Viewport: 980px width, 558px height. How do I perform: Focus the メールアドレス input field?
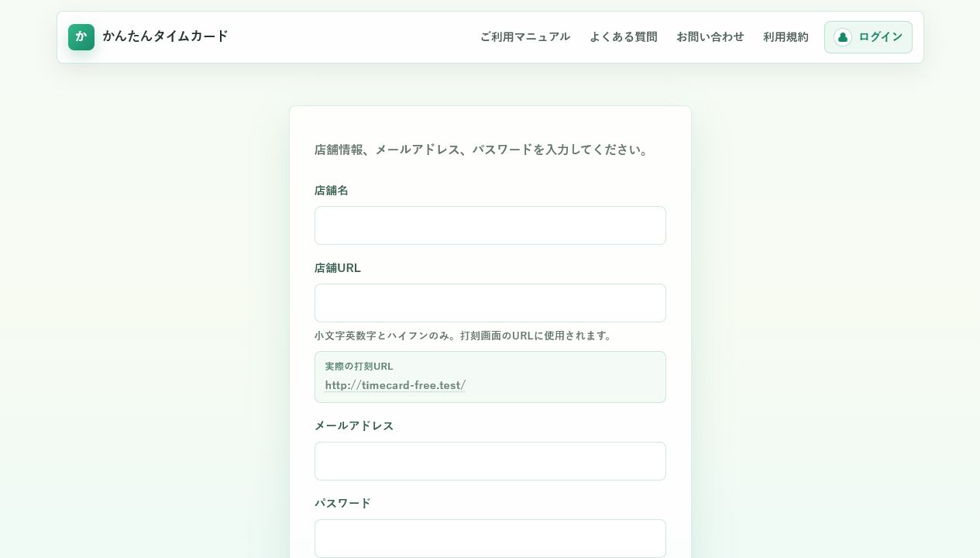tap(490, 461)
